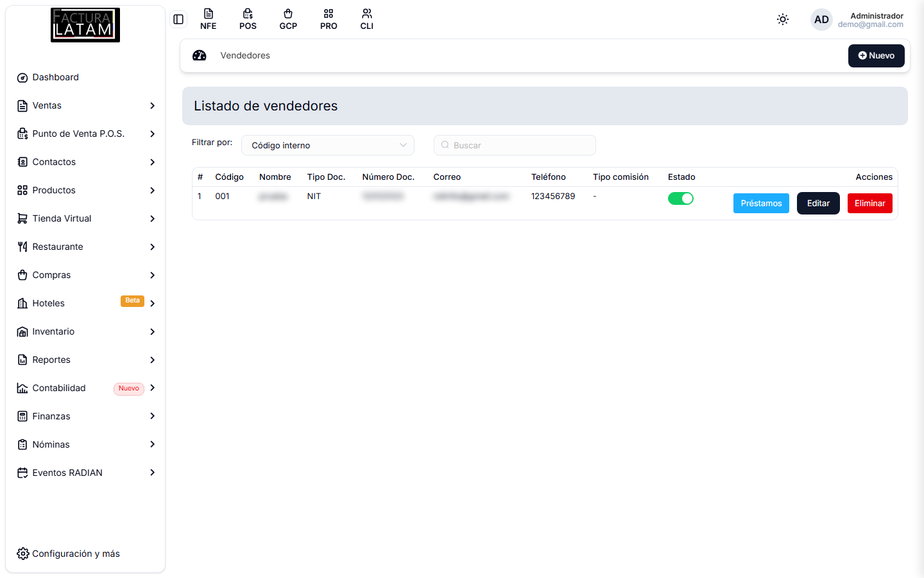Expand the Contactos menu chevron
This screenshot has width=924, height=578.
coord(153,162)
